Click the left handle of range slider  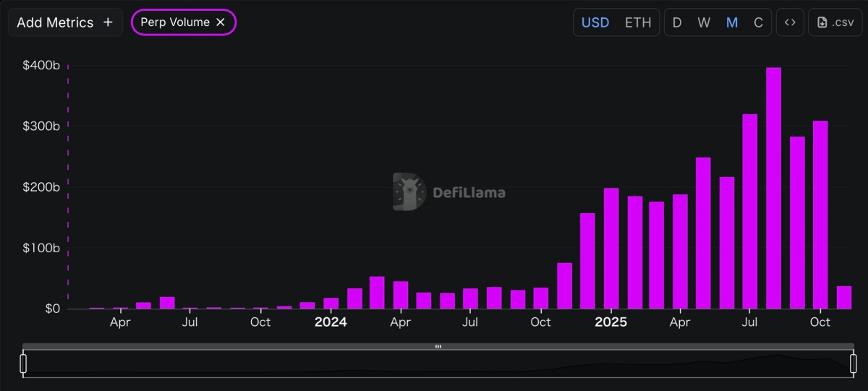[x=23, y=363]
